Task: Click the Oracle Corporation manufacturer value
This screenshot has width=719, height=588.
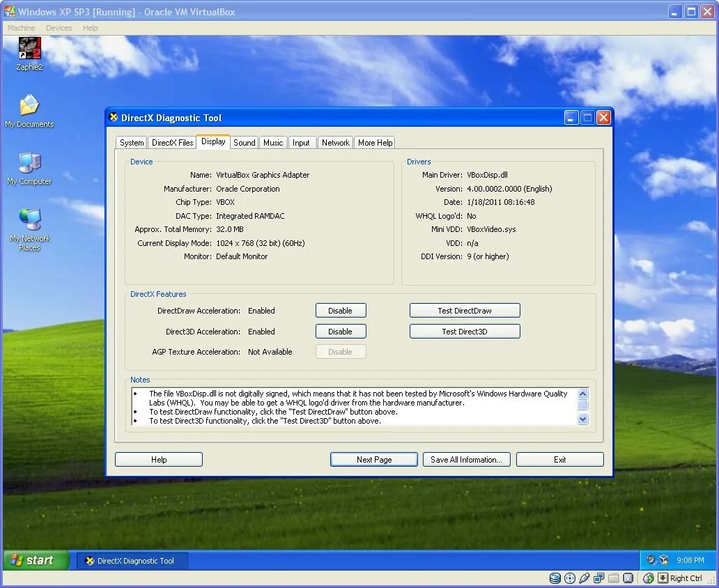Action: click(247, 189)
